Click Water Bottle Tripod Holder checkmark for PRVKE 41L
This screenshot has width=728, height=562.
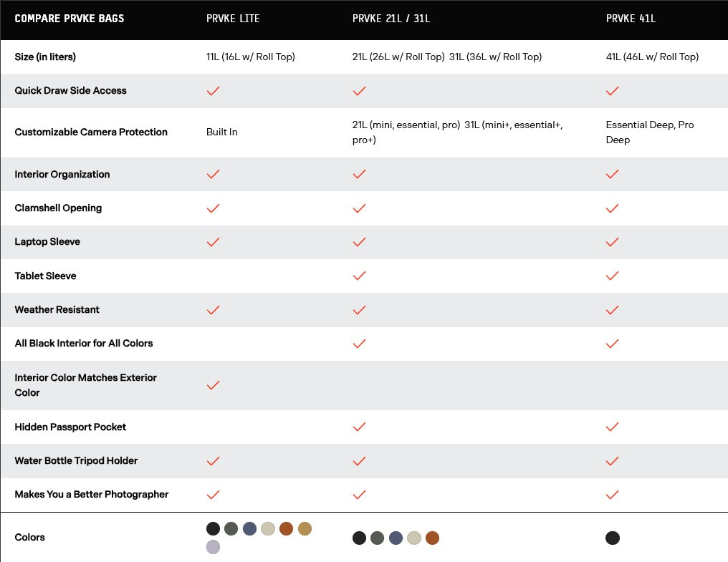pos(612,461)
